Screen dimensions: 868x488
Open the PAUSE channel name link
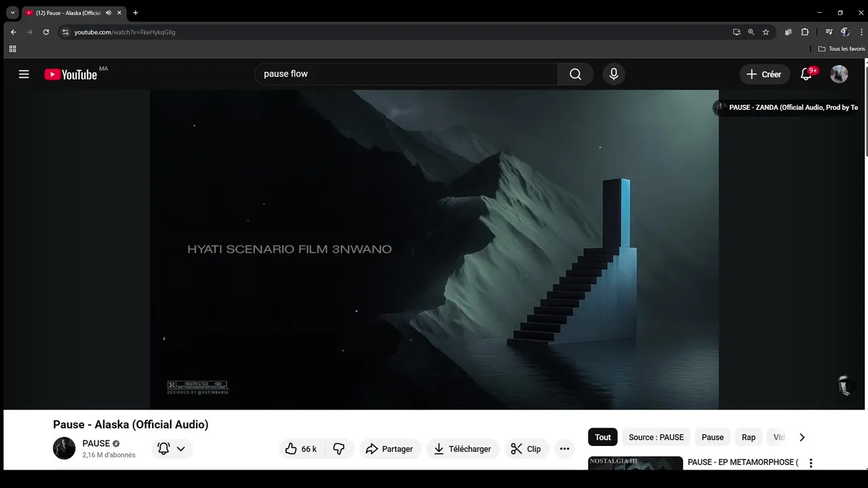coord(96,443)
